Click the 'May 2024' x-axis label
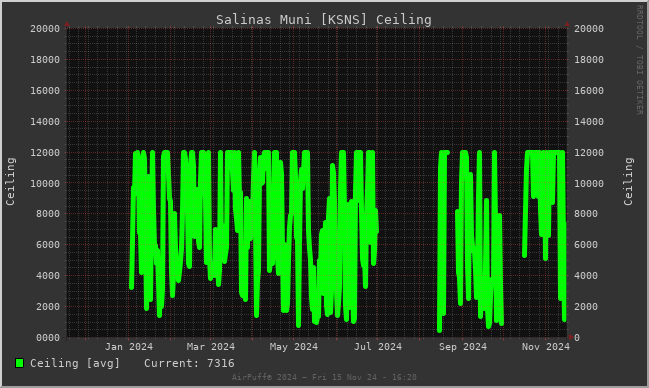This screenshot has height=388, width=649. pos(294,347)
